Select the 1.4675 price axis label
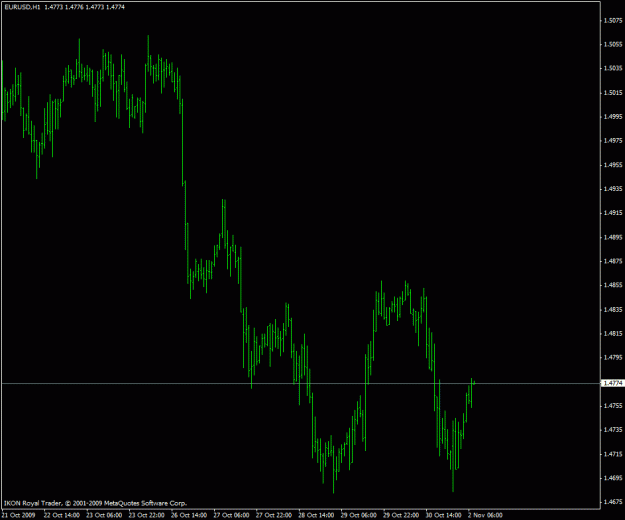The image size is (625, 520). [x=613, y=502]
